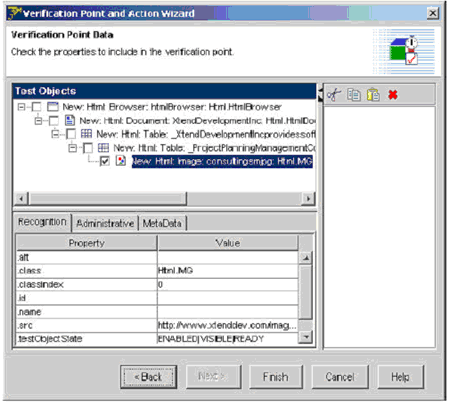Click the .src property cell
The height and width of the screenshot is (408, 450).
click(87, 325)
